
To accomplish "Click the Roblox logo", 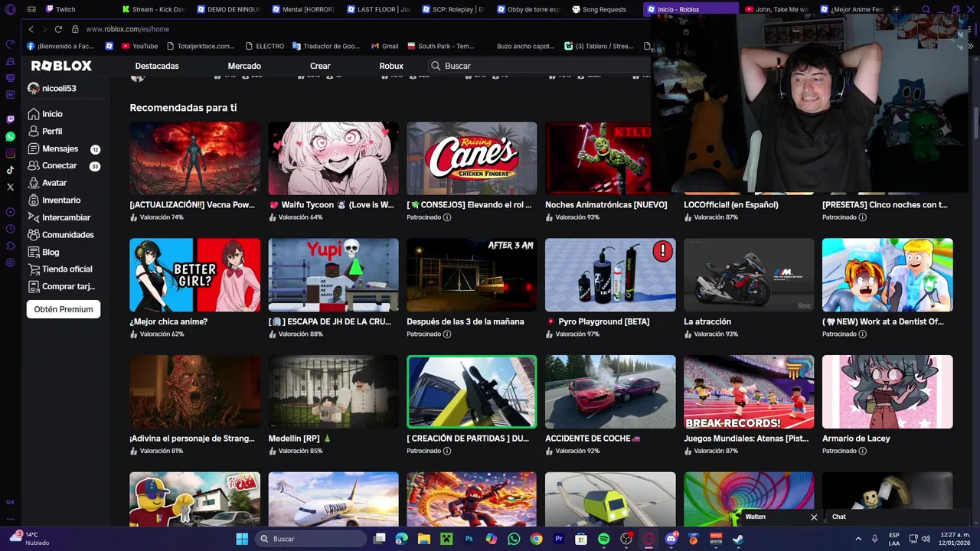I will 61,66.
